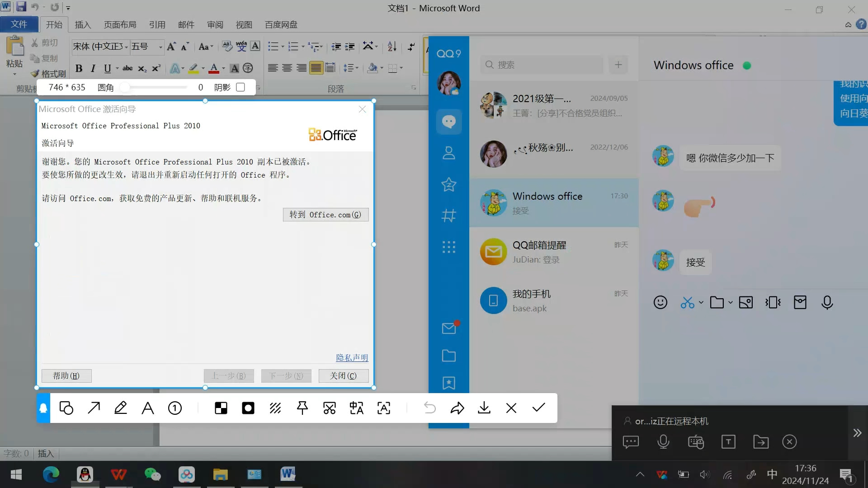The image size is (868, 488).
Task: Click the remote session microphone icon
Action: click(663, 441)
